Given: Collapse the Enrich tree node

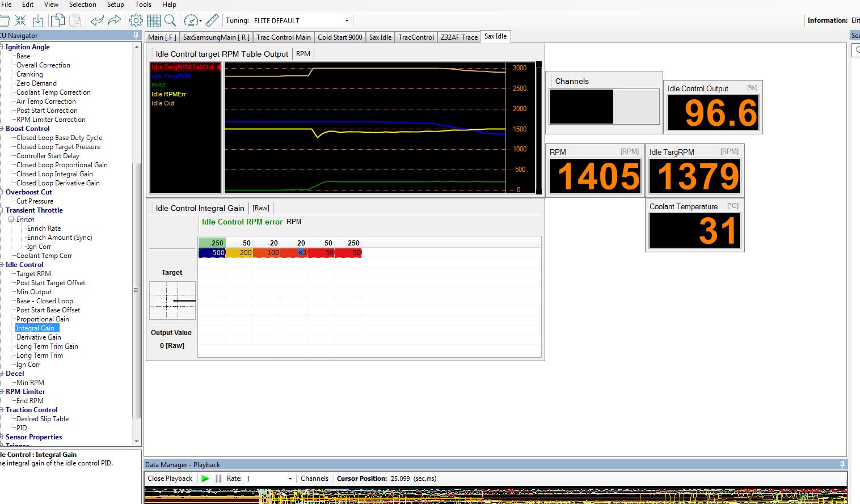Looking at the screenshot, I should [11, 219].
